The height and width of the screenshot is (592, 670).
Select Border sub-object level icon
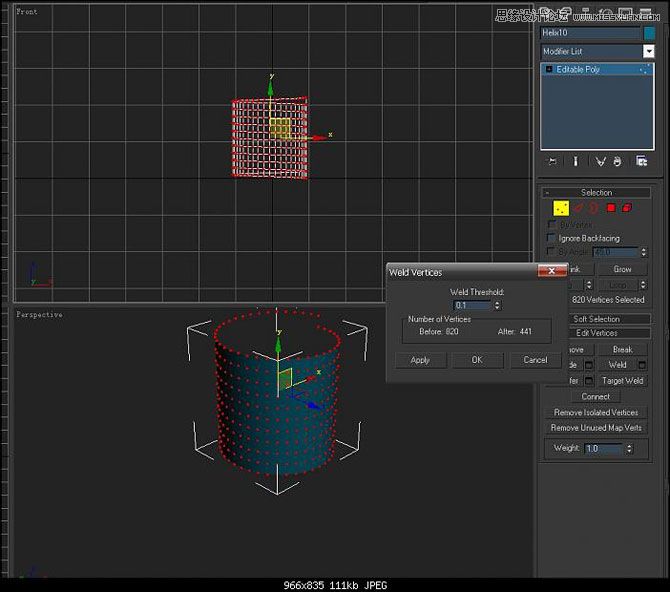point(594,208)
